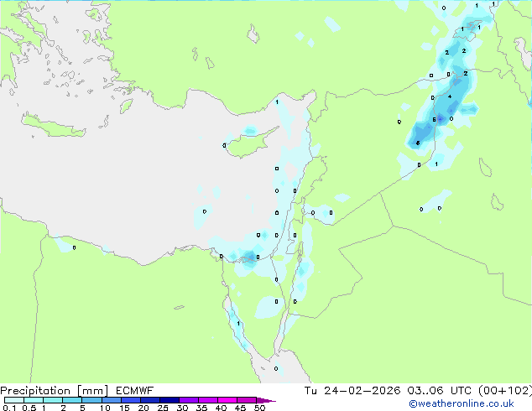Click the '[mm]' unit label
The image size is (532, 411).
pos(92,391)
